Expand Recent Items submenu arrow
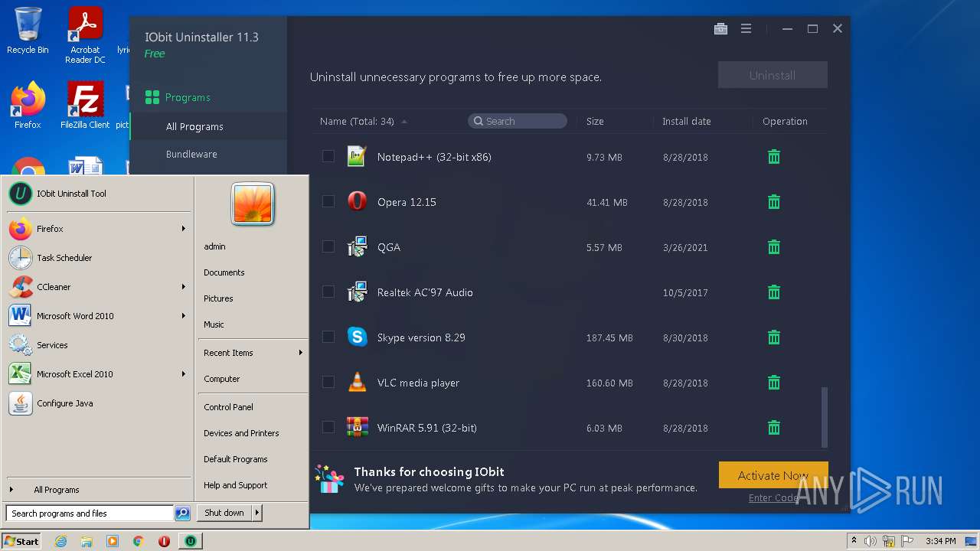The height and width of the screenshot is (551, 980). (x=300, y=353)
